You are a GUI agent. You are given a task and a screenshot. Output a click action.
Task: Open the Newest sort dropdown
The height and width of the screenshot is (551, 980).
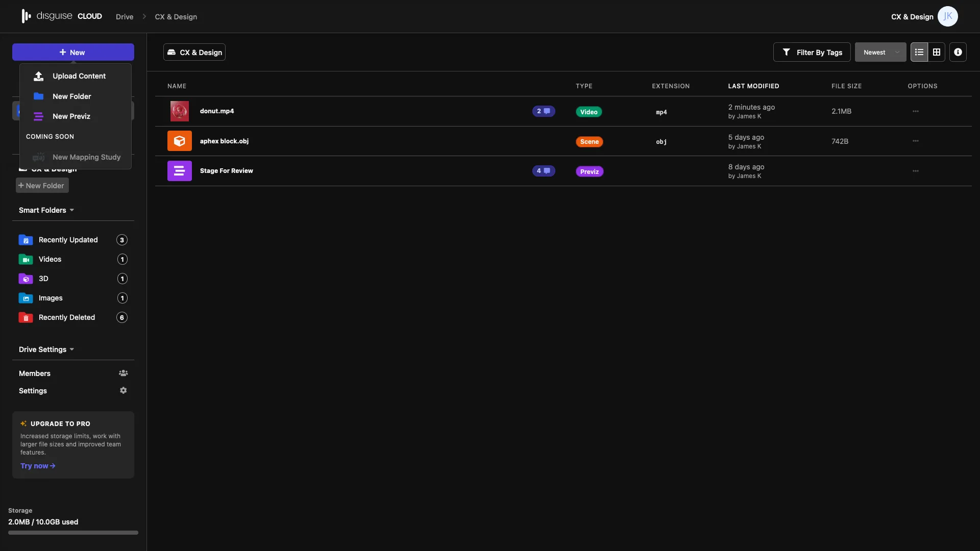pyautogui.click(x=880, y=52)
